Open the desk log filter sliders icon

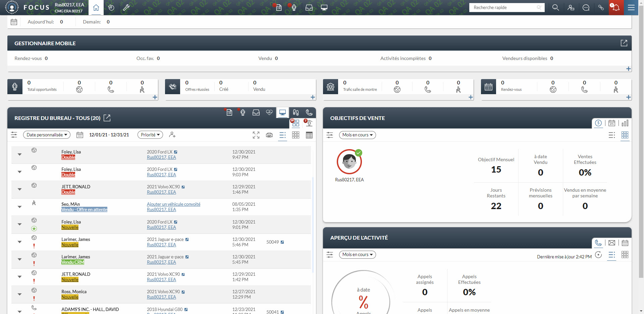pyautogui.click(x=14, y=135)
